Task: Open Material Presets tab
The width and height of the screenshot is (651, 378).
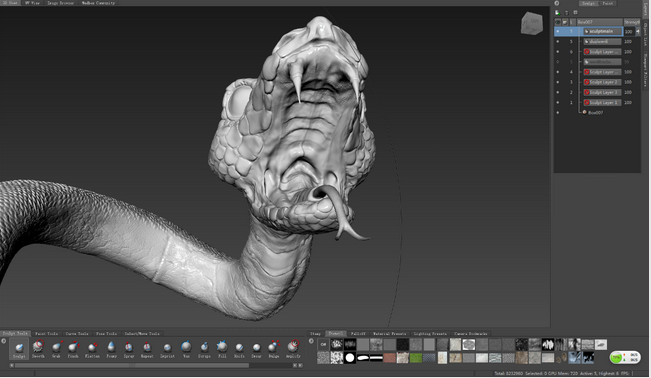Action: click(389, 334)
